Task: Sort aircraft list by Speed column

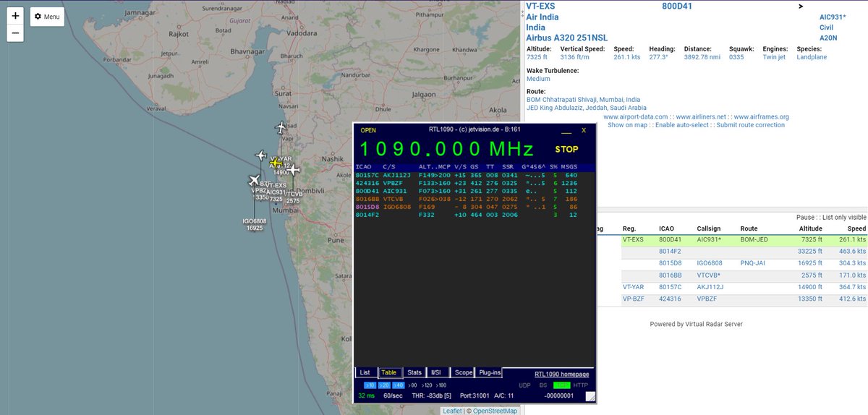Action: (856, 228)
